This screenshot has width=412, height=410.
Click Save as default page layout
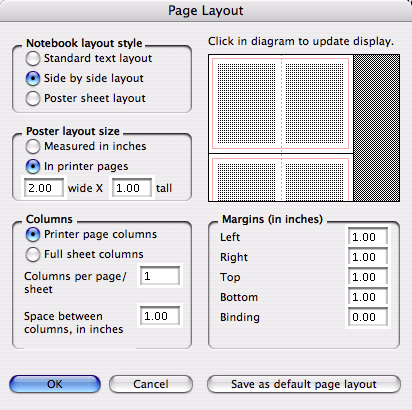tap(304, 384)
